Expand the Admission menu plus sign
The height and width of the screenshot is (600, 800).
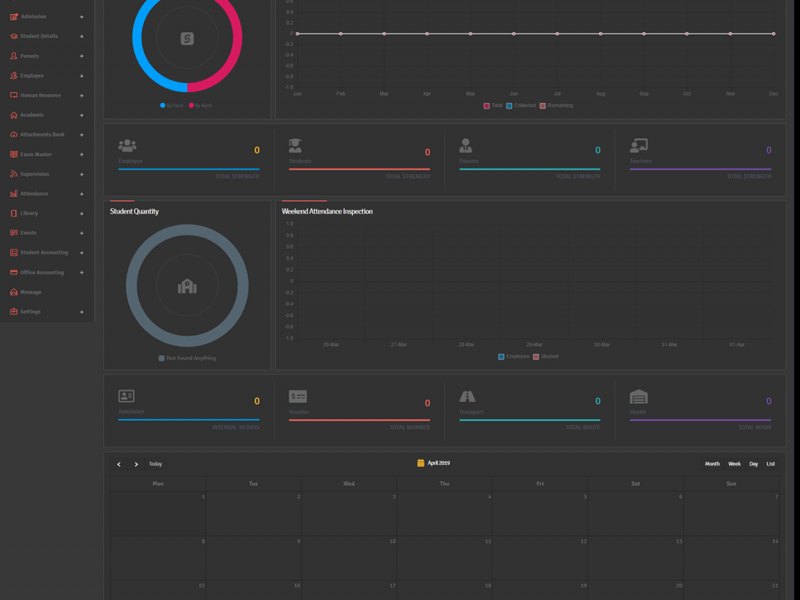(82, 17)
